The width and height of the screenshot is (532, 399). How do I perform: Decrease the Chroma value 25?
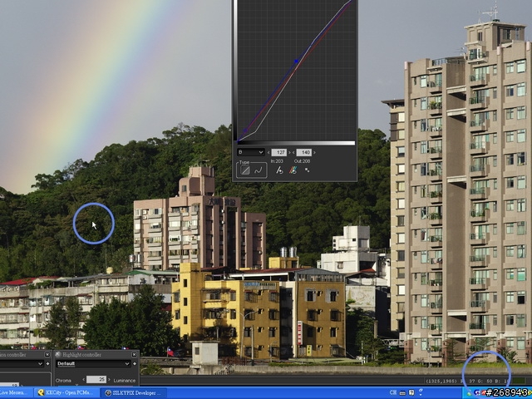(x=83, y=380)
